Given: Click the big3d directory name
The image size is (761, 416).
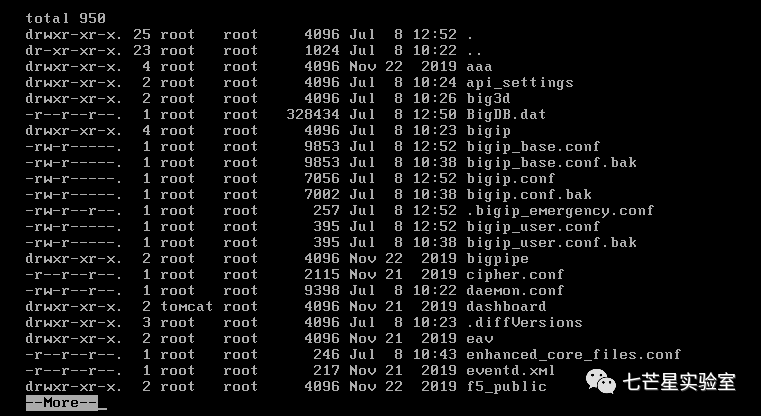Looking at the screenshot, I should [x=489, y=99].
